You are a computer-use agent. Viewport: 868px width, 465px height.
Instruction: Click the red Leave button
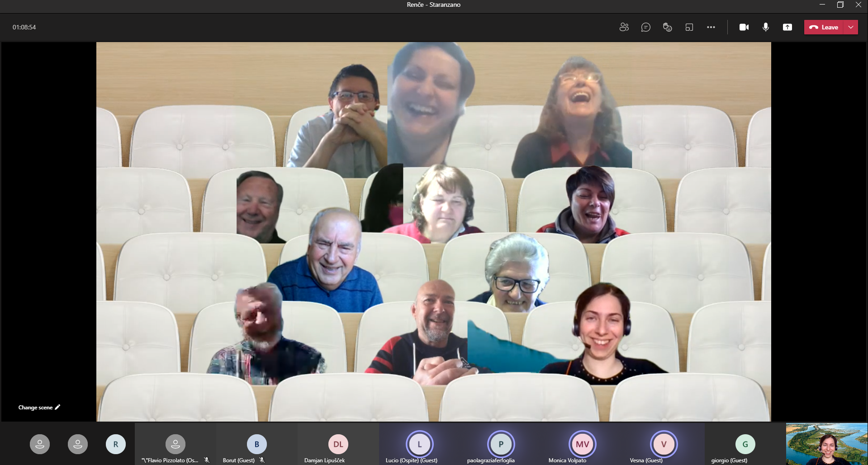pyautogui.click(x=824, y=27)
